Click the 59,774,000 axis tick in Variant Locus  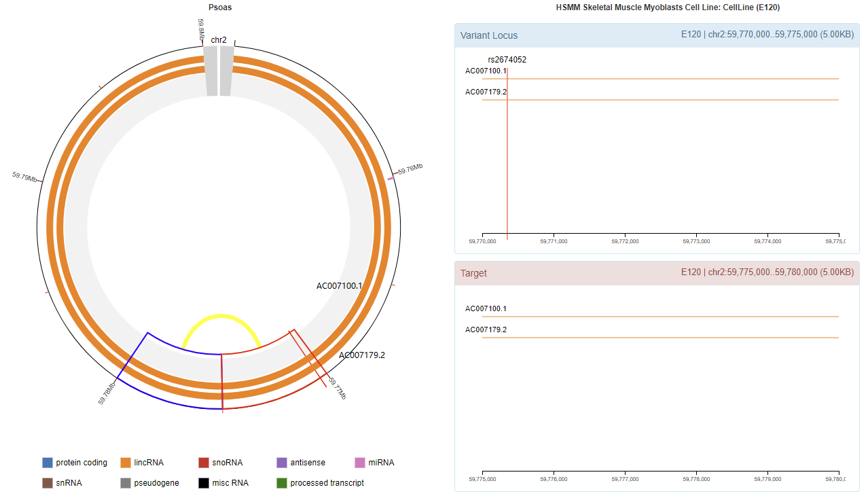click(x=767, y=241)
